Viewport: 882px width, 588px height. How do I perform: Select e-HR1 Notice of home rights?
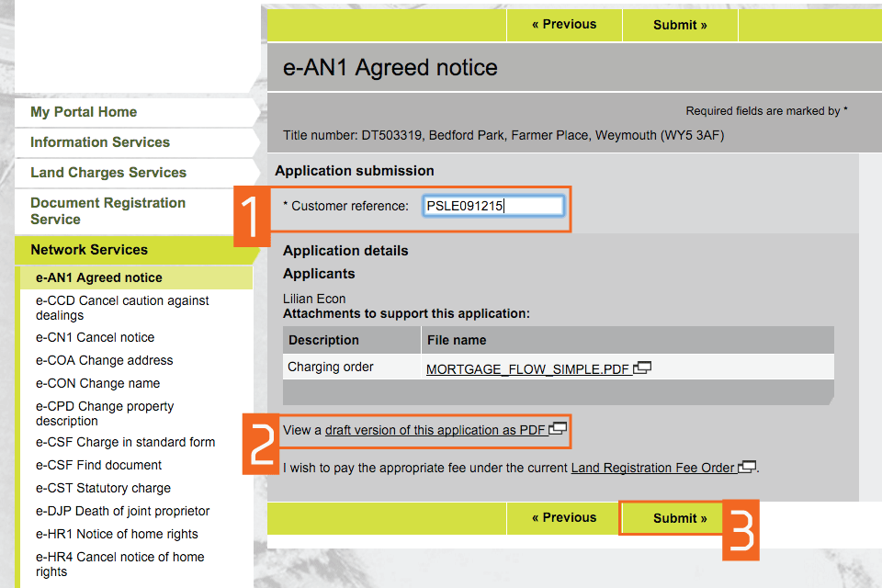(x=117, y=534)
